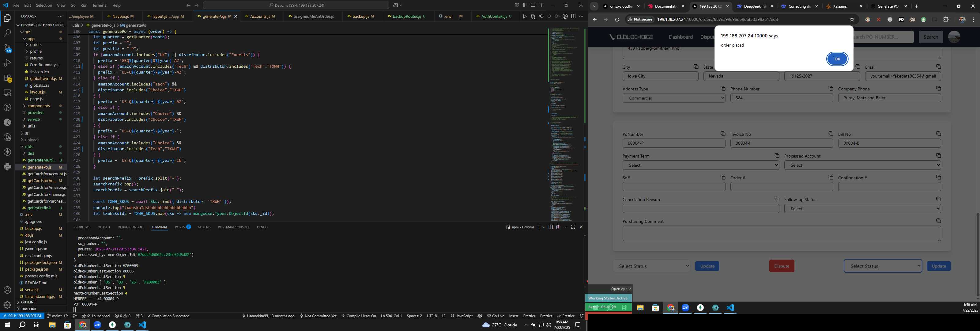Open the Python icon in activity bar
The height and width of the screenshot is (331, 980).
pos(7,167)
